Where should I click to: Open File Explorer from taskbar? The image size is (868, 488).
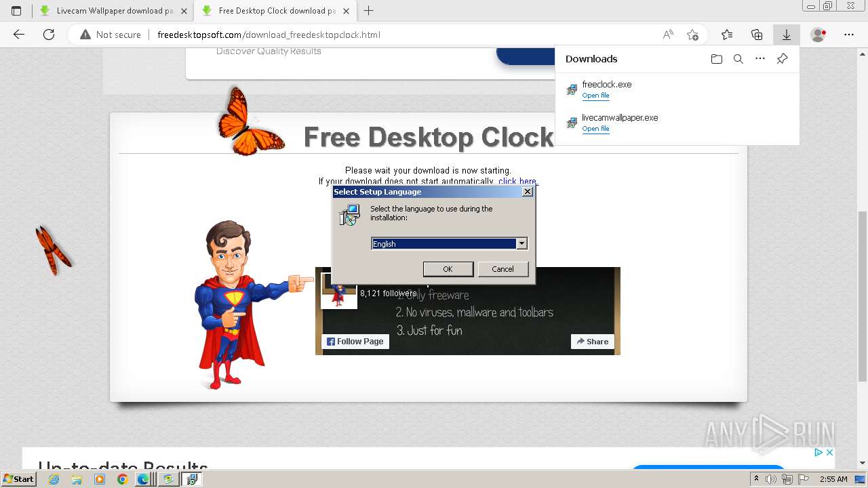[x=77, y=479]
